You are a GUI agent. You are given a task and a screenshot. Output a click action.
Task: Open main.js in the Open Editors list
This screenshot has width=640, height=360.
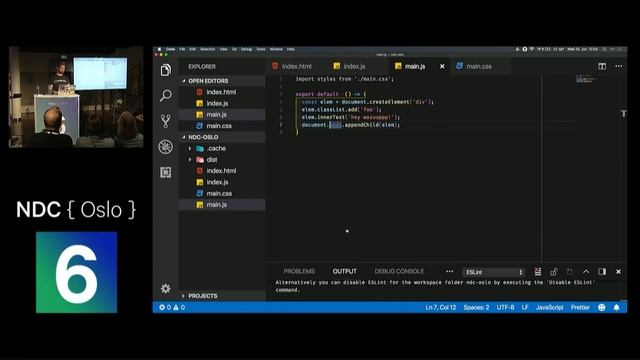tap(222, 115)
